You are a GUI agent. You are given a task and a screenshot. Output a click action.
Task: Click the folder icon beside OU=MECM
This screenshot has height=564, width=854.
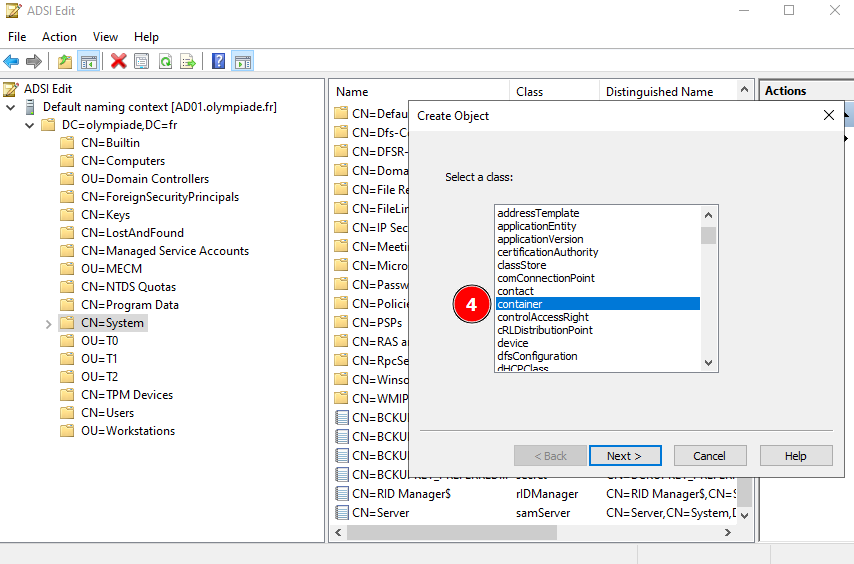point(67,269)
